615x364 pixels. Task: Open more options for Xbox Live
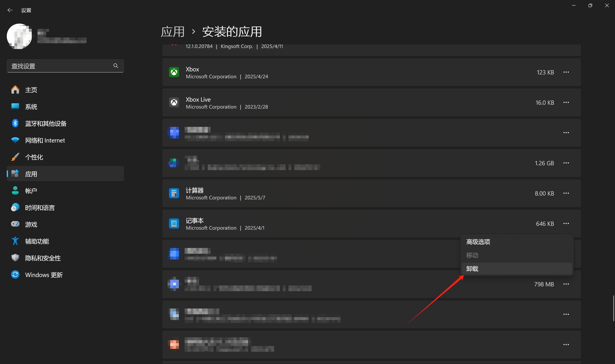566,102
